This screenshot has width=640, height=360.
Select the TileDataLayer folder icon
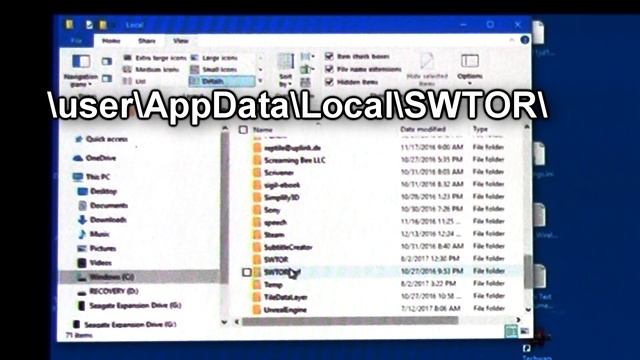pyautogui.click(x=257, y=297)
